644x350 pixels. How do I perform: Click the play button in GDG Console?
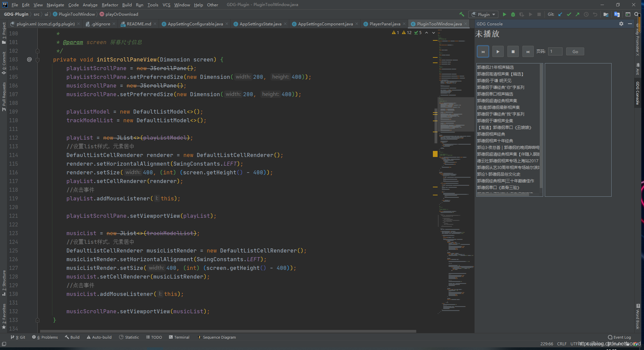click(498, 52)
